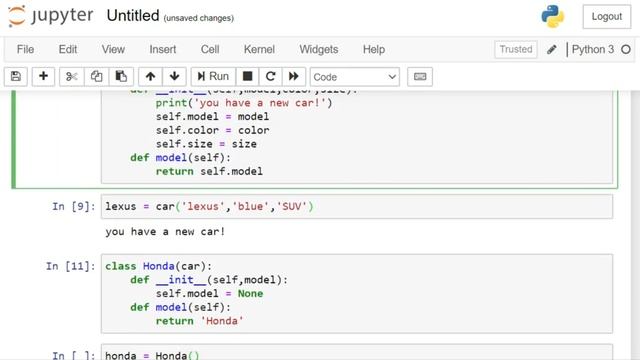Click the Python 3 kernel name

(x=593, y=49)
